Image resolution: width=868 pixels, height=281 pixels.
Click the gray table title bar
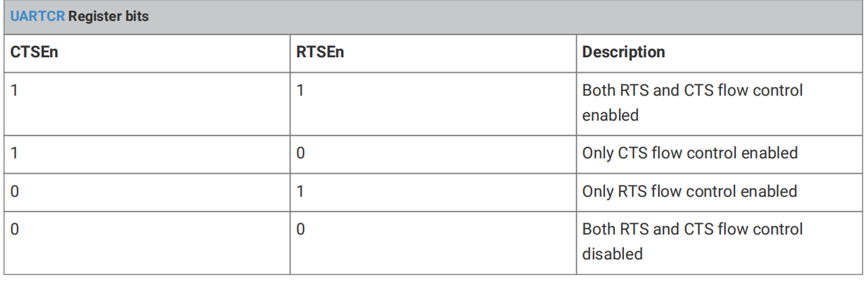coord(434,16)
